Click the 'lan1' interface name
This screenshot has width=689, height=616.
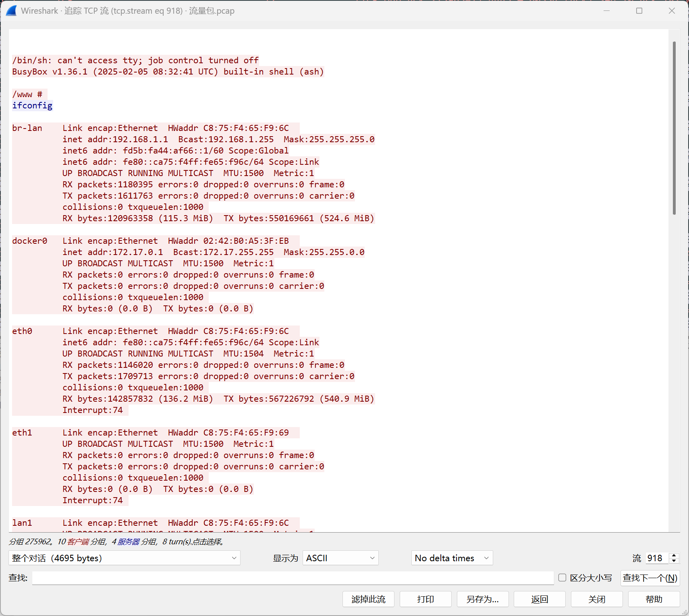22,523
